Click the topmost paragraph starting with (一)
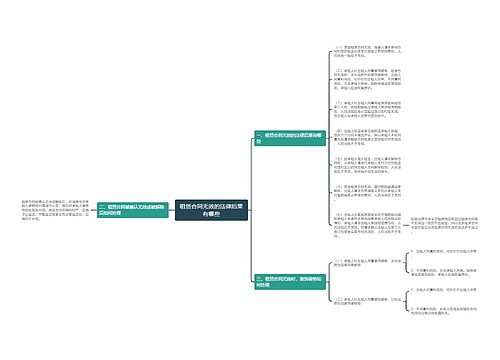 pos(368,52)
